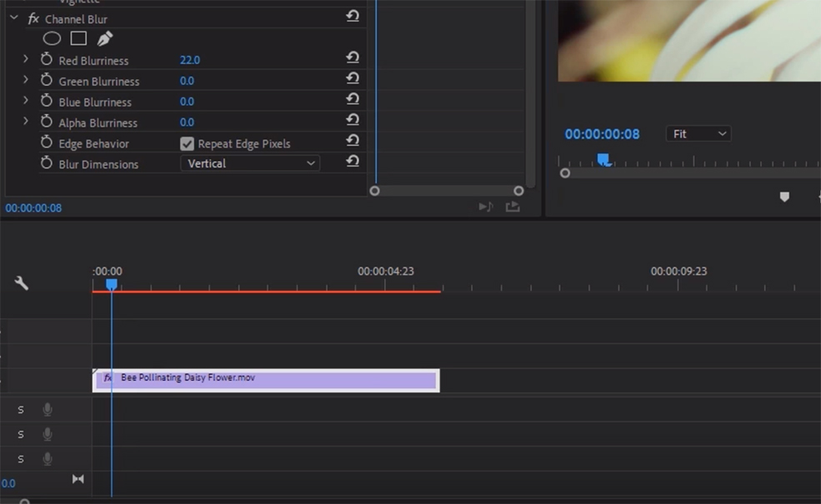Click the 00:00:09:23 mark on timeline ruler

pyautogui.click(x=678, y=271)
